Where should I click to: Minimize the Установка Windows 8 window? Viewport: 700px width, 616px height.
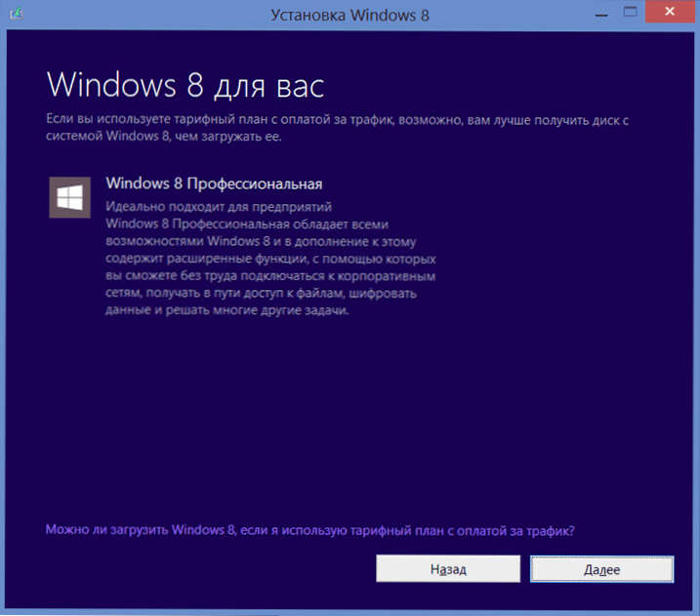(x=601, y=14)
